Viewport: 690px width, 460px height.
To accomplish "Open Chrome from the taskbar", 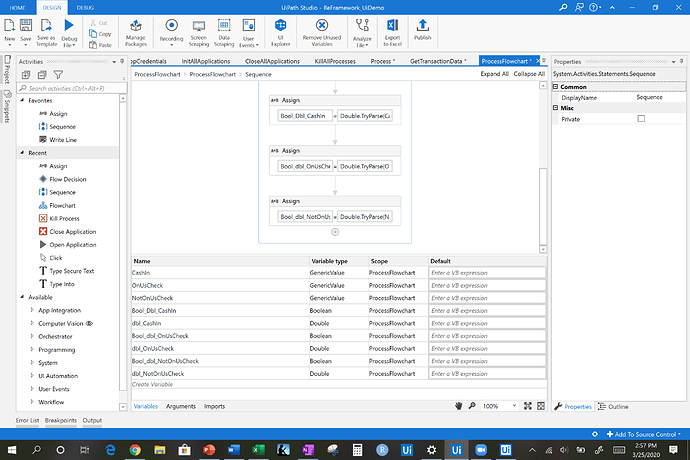I will pyautogui.click(x=135, y=449).
